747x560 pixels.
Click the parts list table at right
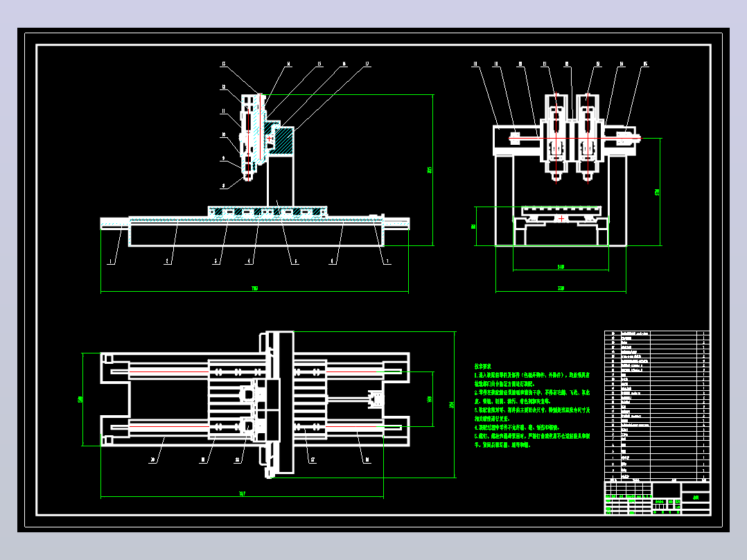(x=657, y=406)
